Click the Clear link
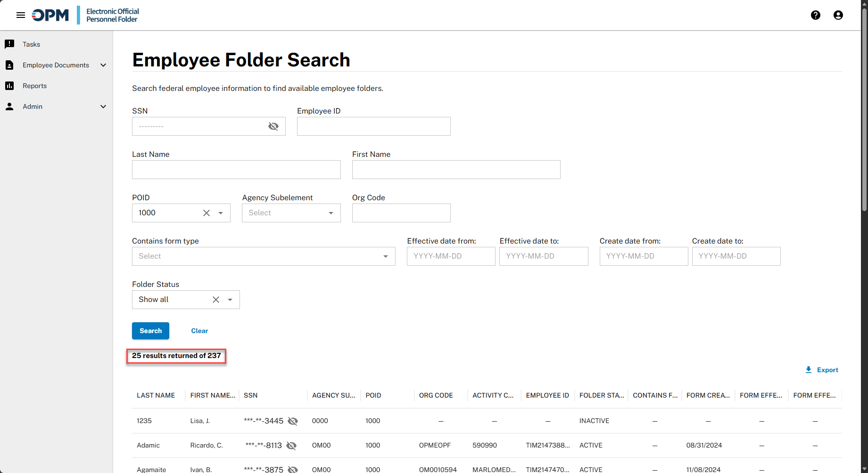Viewport: 868px width, 473px height. tap(199, 331)
